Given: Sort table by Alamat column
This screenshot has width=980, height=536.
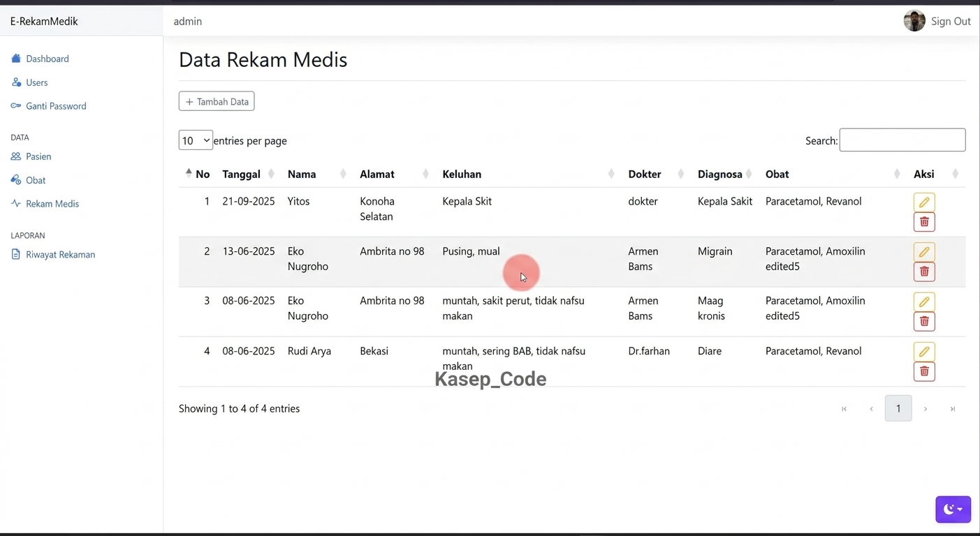Looking at the screenshot, I should 395,174.
